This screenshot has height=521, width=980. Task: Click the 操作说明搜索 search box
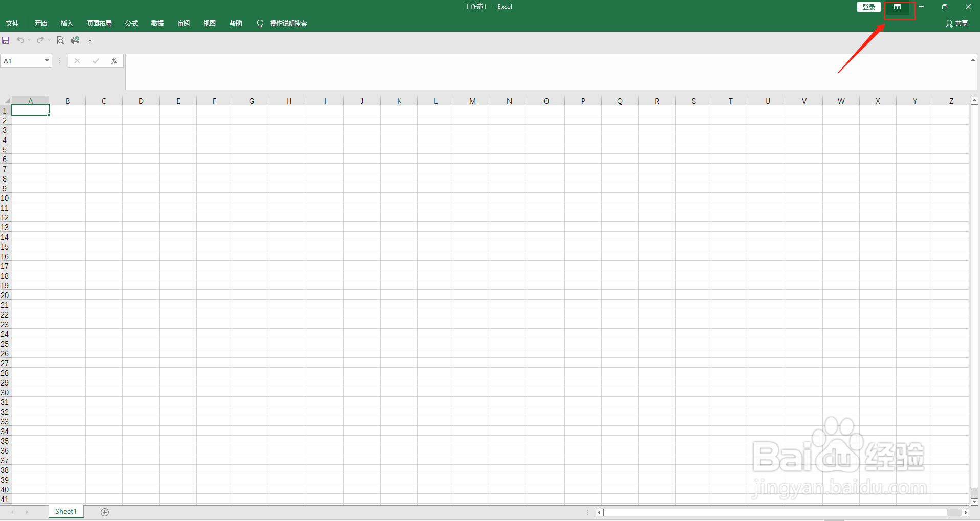pos(289,24)
